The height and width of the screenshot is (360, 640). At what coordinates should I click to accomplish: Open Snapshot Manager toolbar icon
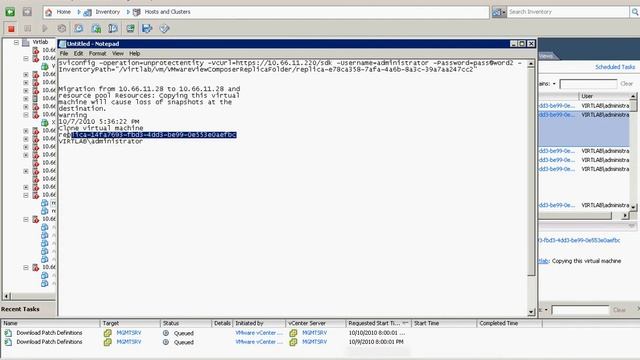tap(113, 29)
